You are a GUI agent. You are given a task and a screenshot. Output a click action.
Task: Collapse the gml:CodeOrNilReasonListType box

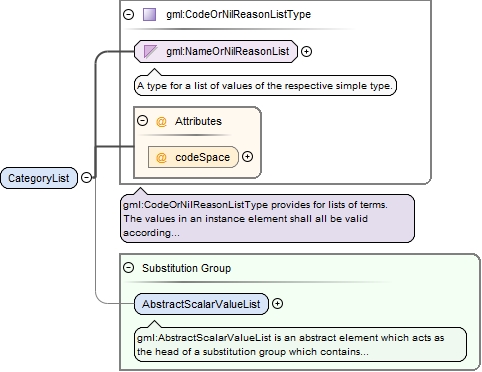point(129,14)
